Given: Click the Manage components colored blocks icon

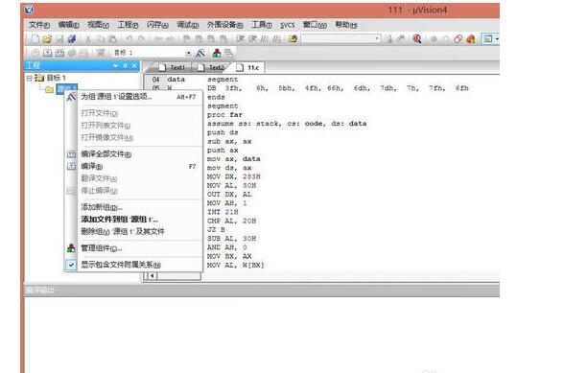Looking at the screenshot, I should 217,53.
